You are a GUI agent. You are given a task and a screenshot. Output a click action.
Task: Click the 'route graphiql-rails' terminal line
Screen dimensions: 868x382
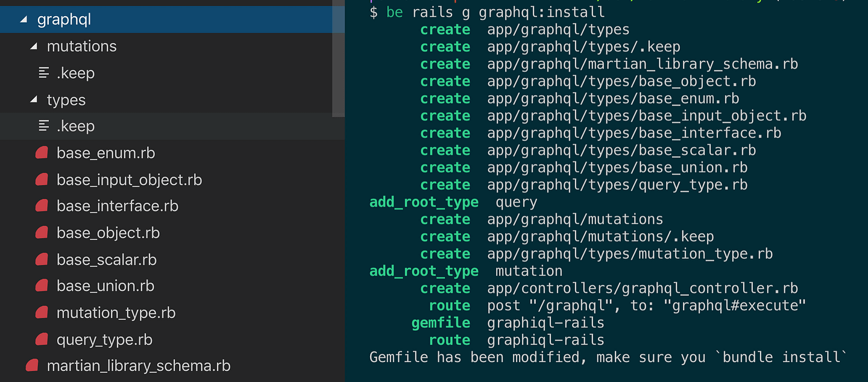coord(517,340)
